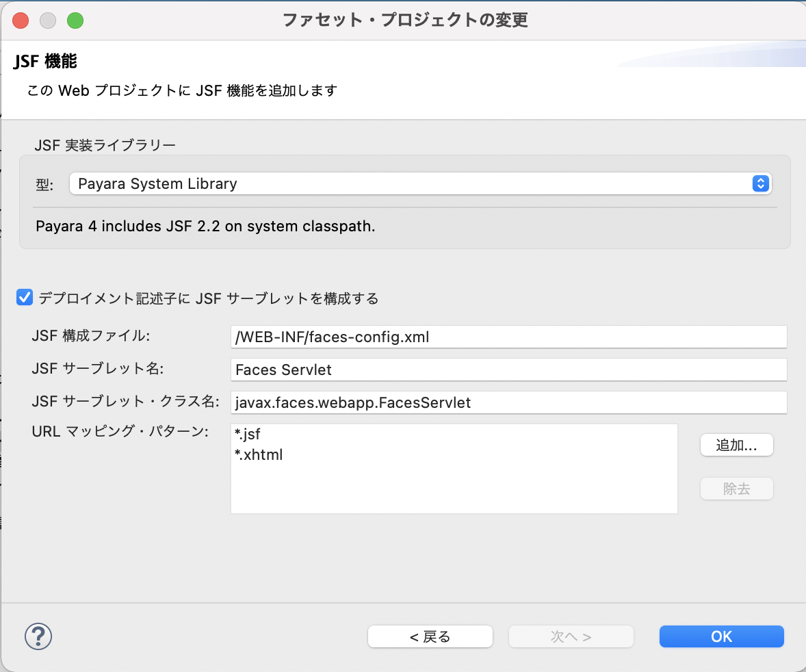Click the 追加 (Add) button for URL patterns
The image size is (806, 672).
736,445
